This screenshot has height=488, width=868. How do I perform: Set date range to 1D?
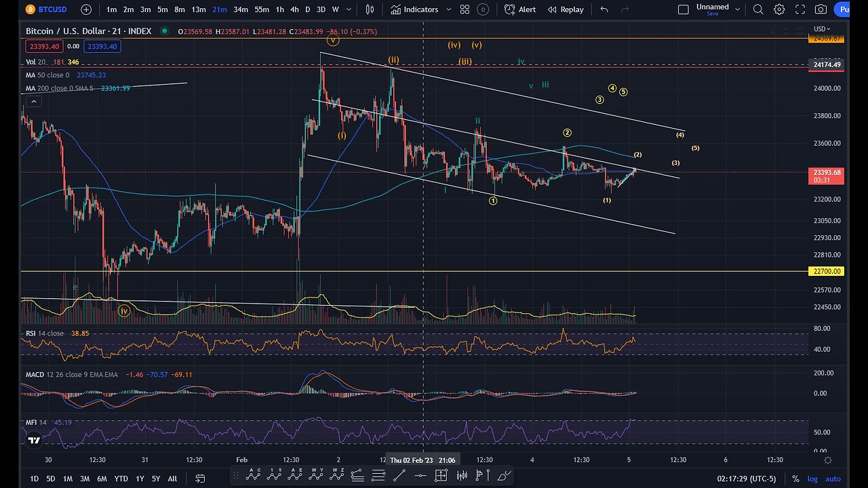pyautogui.click(x=34, y=479)
